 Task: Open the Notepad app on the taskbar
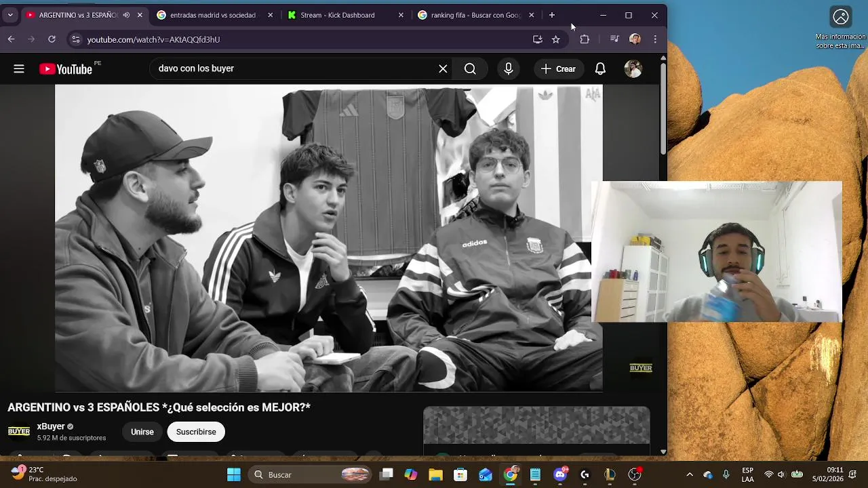tap(535, 474)
